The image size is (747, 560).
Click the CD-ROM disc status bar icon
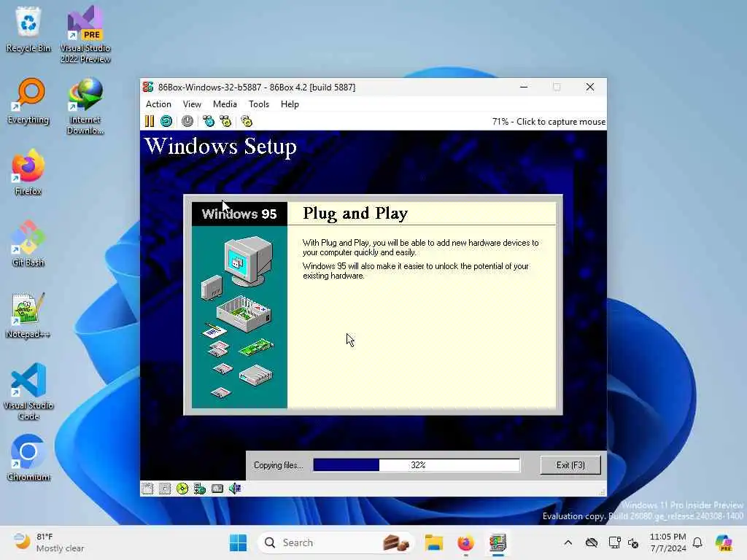pos(182,489)
